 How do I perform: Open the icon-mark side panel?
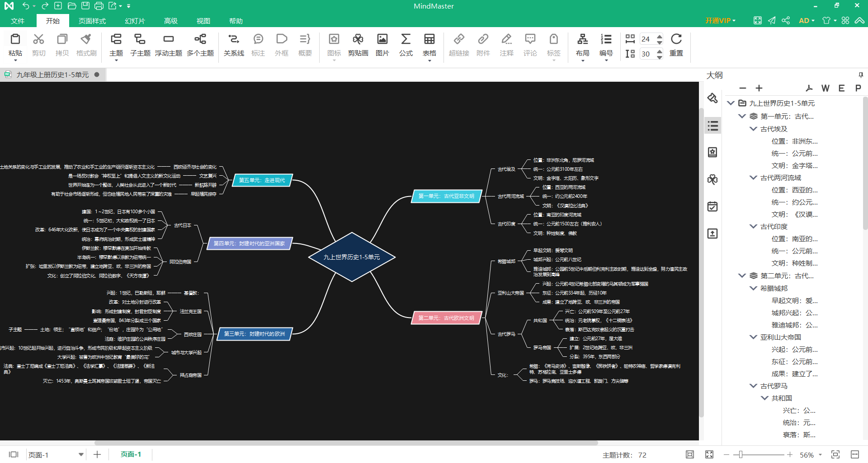click(x=713, y=152)
